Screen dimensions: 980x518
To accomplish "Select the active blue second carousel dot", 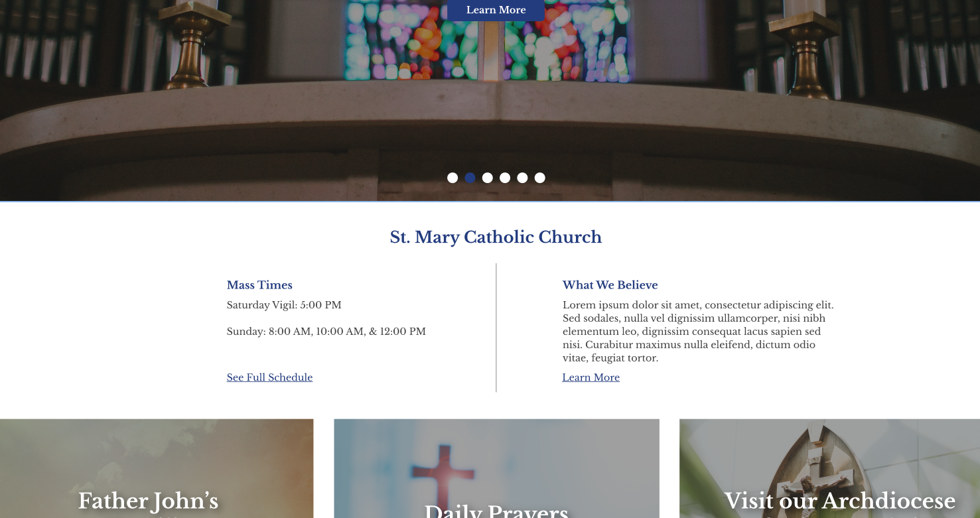I will pyautogui.click(x=470, y=178).
